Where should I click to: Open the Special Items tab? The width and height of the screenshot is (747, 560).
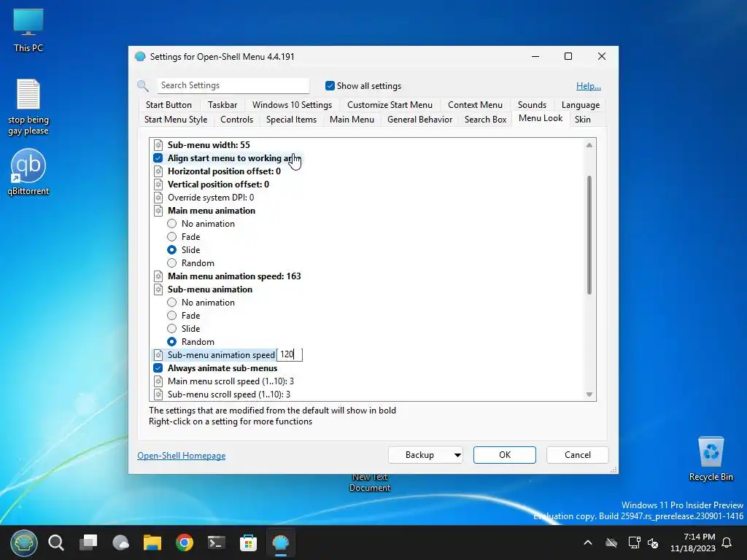292,120
